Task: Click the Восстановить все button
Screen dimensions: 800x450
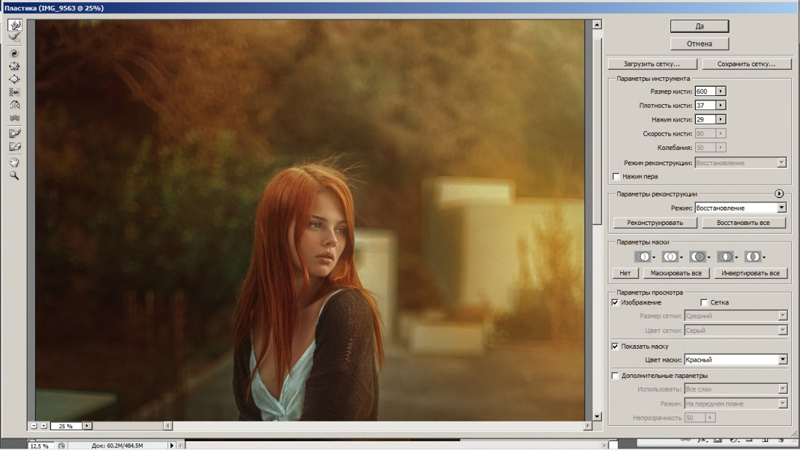Action: pos(744,223)
